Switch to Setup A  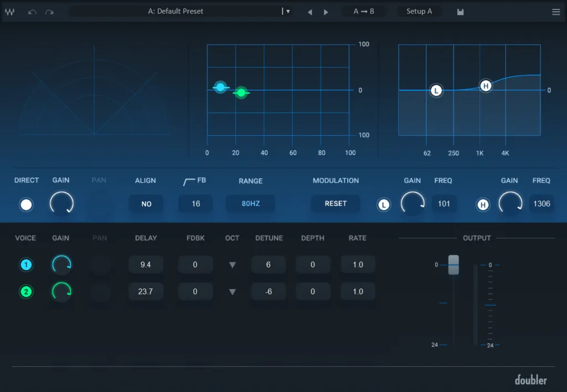(419, 11)
